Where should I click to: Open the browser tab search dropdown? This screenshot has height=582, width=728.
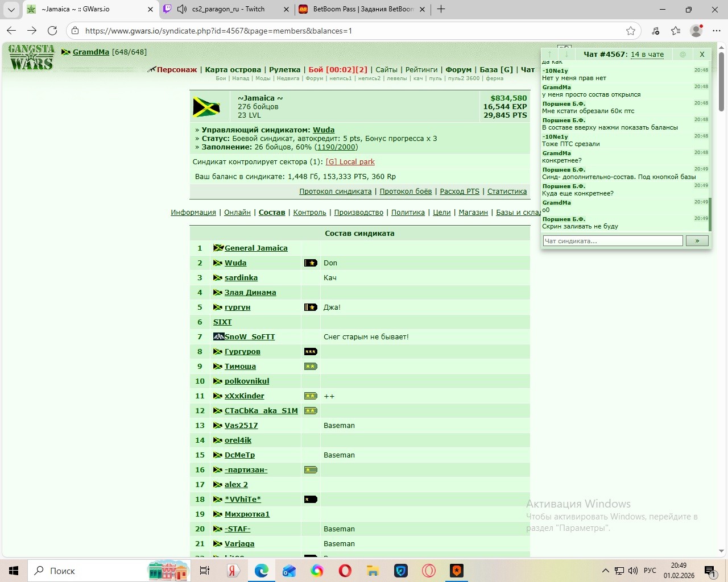click(11, 9)
